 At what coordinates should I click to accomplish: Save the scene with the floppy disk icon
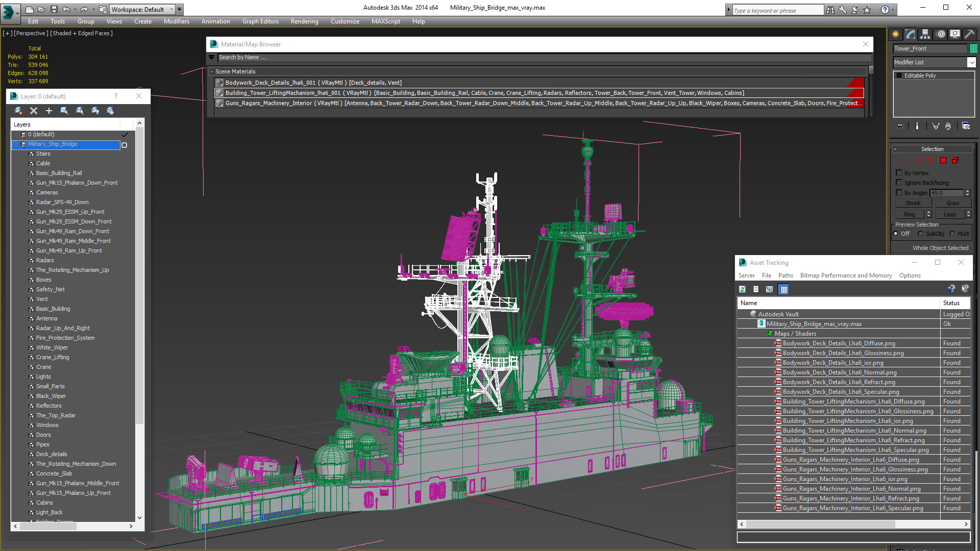click(x=54, y=9)
